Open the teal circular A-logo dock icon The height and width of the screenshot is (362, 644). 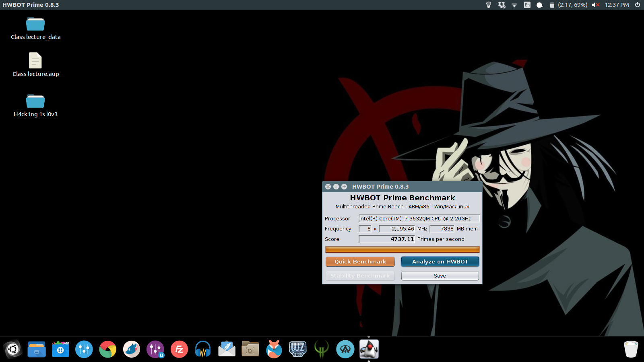(345, 349)
